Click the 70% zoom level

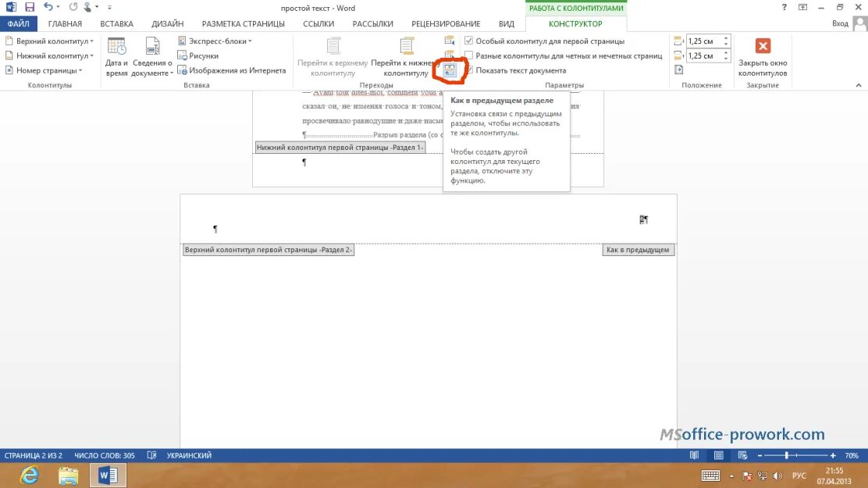point(852,455)
